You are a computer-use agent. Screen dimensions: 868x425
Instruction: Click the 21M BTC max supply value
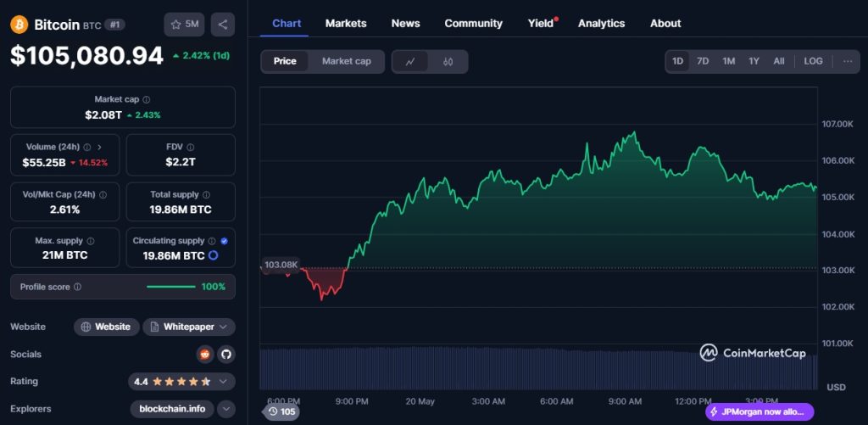(64, 255)
